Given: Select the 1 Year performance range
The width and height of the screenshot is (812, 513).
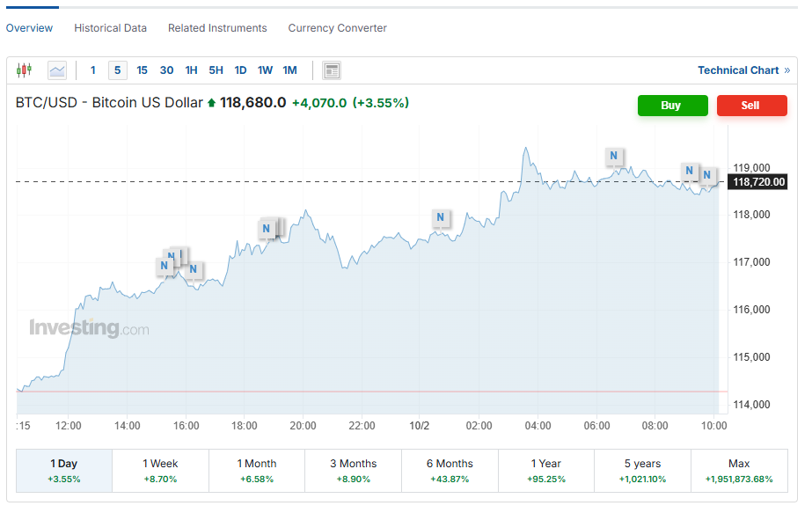Looking at the screenshot, I should click(546, 471).
